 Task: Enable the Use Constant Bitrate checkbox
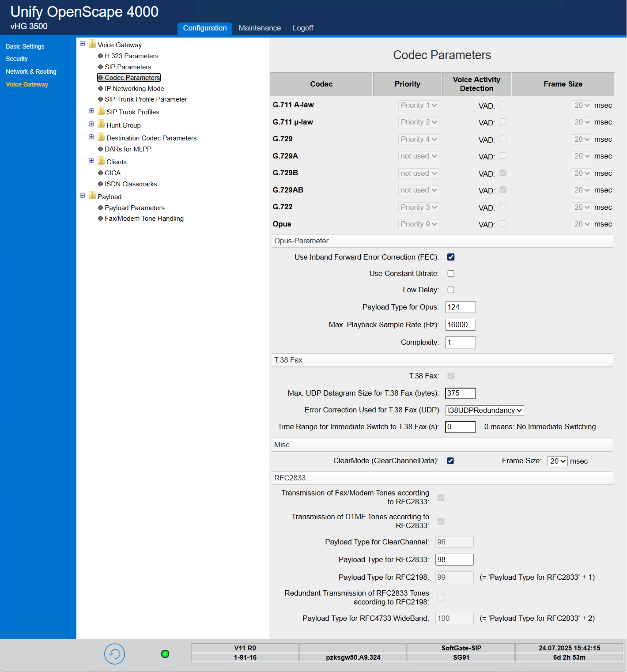pyautogui.click(x=450, y=273)
